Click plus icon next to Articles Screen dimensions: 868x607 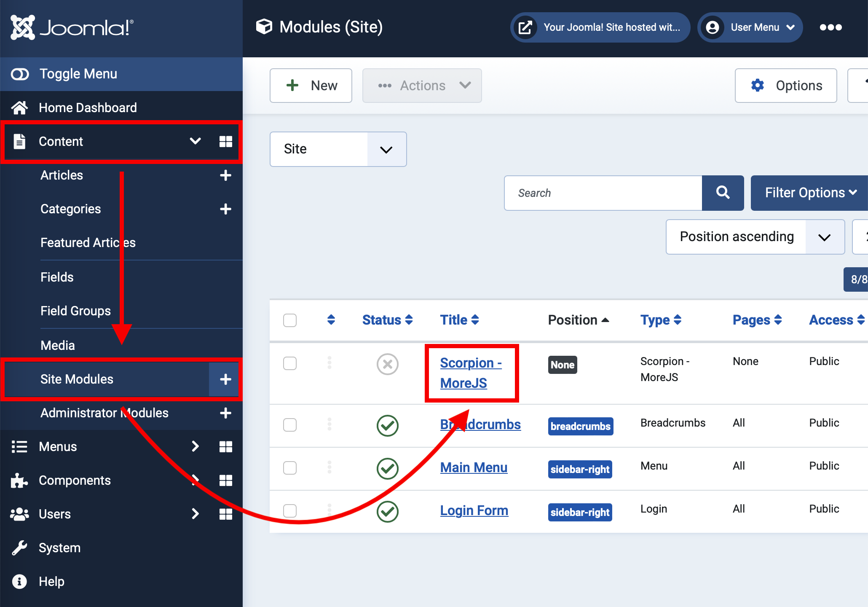(x=226, y=175)
